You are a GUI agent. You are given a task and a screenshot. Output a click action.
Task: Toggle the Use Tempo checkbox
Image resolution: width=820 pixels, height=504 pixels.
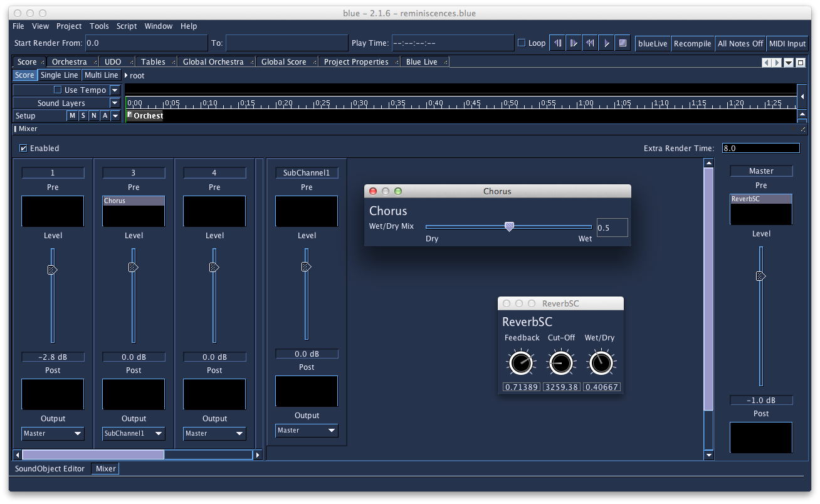58,90
